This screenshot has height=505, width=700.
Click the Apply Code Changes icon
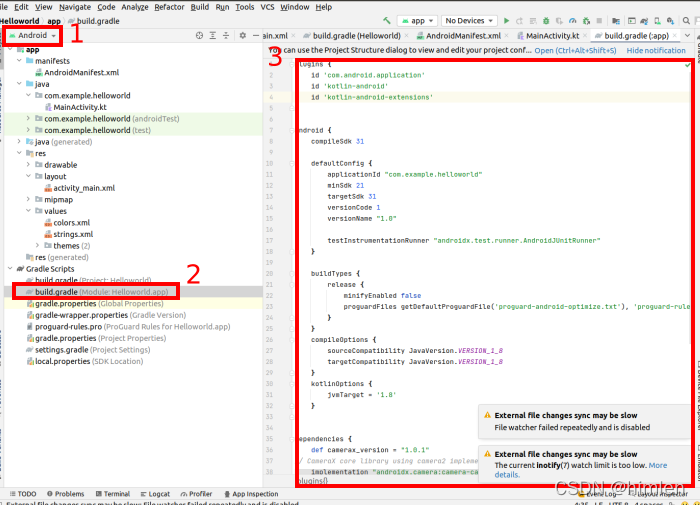533,21
